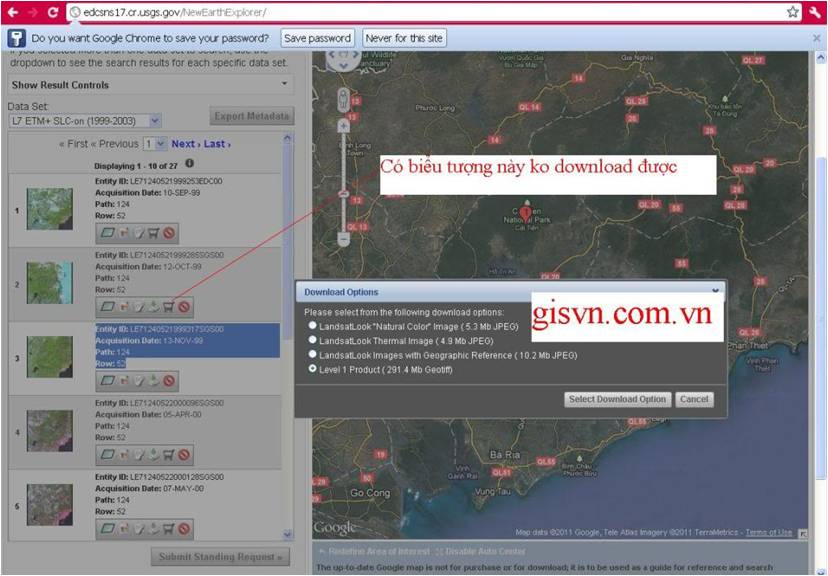828x576 pixels.
Task: Exclude the 13-NOV-99 scene from results
Action: click(169, 381)
